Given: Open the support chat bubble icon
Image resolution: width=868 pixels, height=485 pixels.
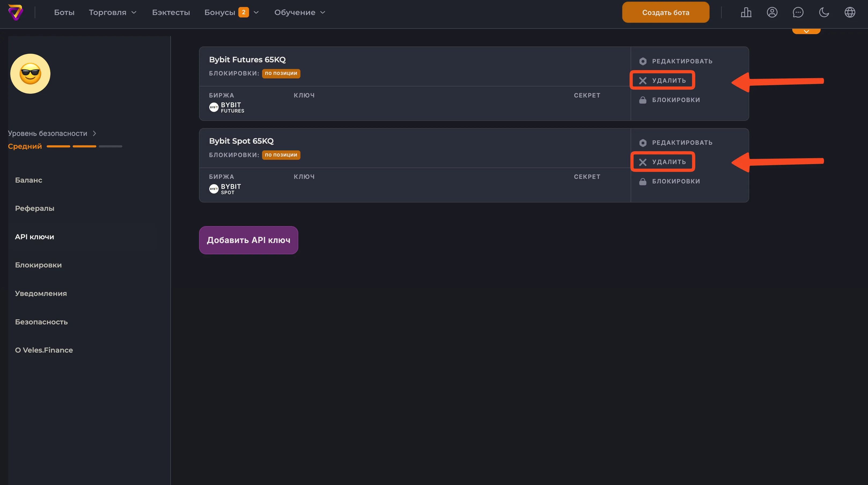Looking at the screenshot, I should point(798,12).
